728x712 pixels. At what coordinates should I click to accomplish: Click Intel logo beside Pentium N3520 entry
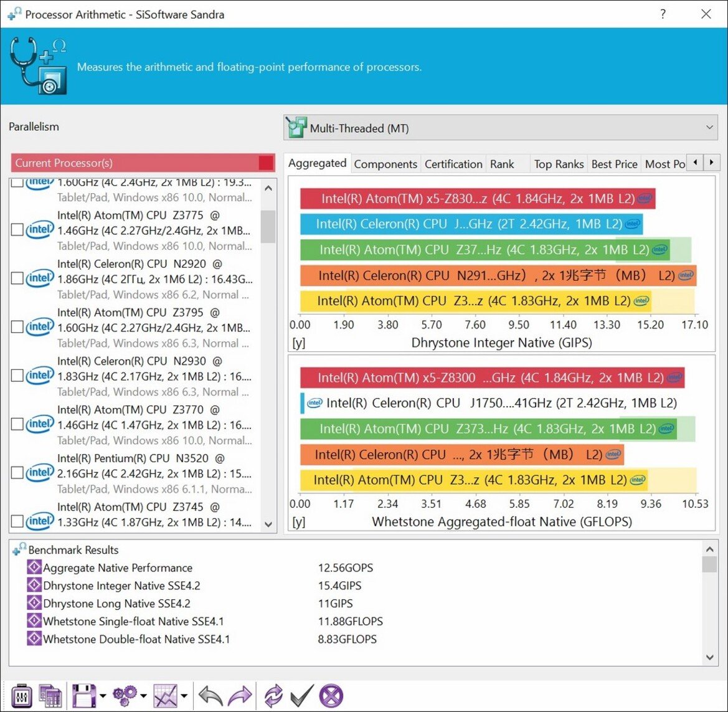(40, 473)
